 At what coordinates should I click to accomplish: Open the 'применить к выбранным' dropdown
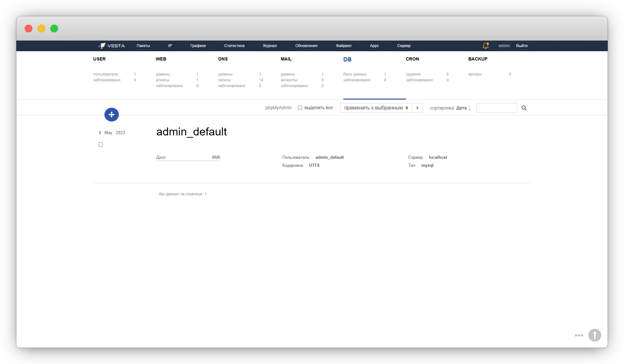[x=375, y=108]
